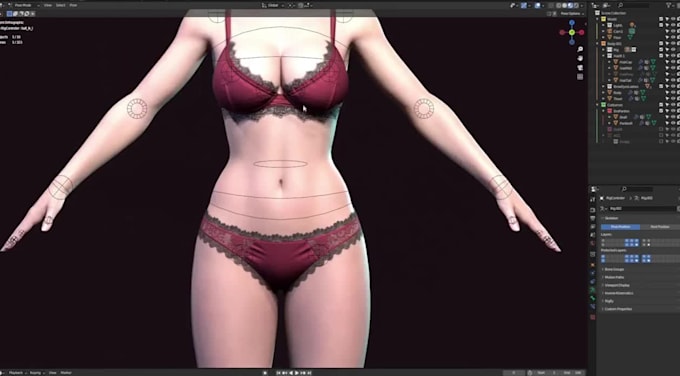Viewport: 680px width, 376px height.
Task: Open the Output properties tab icon
Action: [x=593, y=218]
